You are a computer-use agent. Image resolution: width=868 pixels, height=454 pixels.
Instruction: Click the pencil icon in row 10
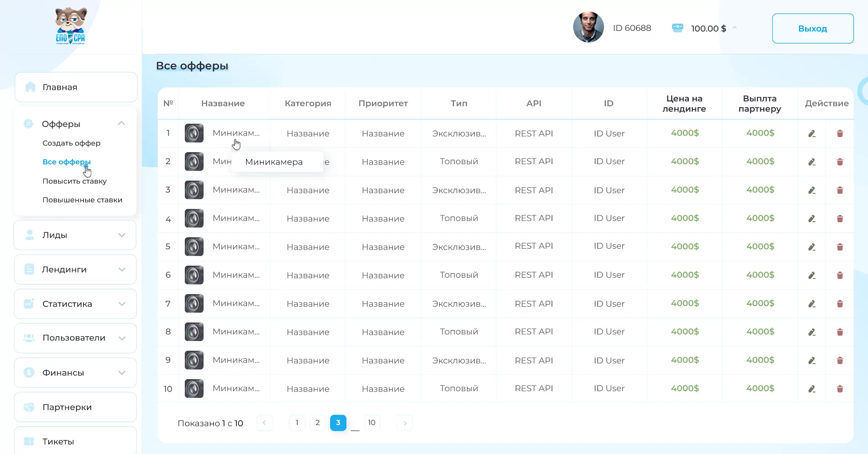812,389
